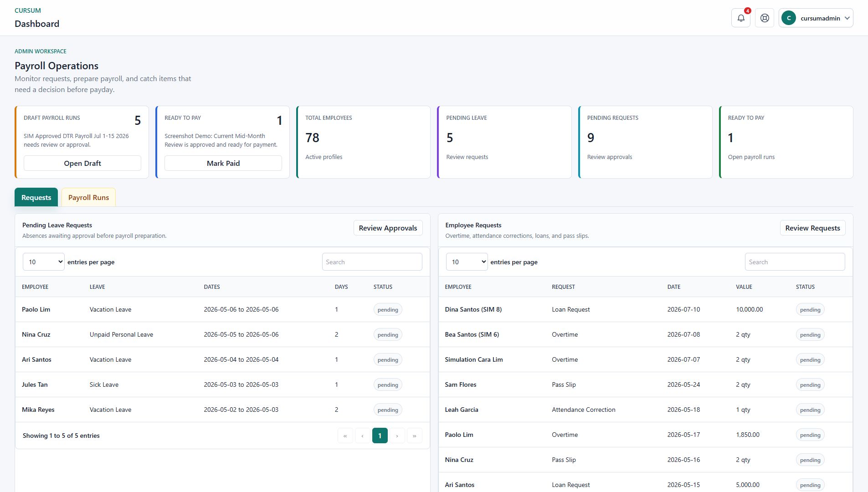Sort requests table by Value column
The image size is (868, 492).
(x=744, y=287)
